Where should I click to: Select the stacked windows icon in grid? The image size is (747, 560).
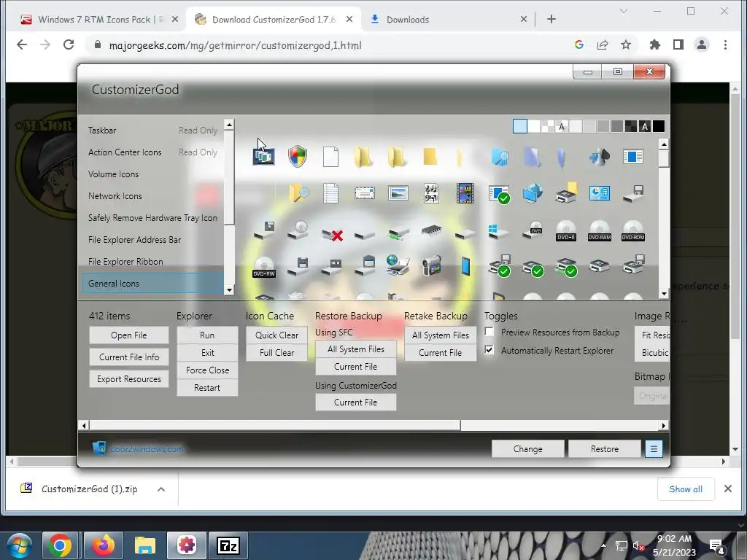(263, 156)
